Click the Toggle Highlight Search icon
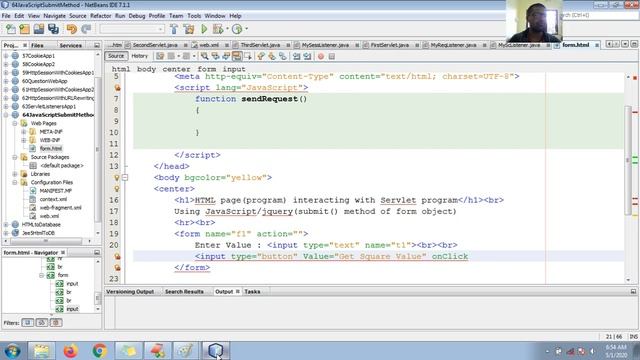640x360 pixels. [237, 56]
